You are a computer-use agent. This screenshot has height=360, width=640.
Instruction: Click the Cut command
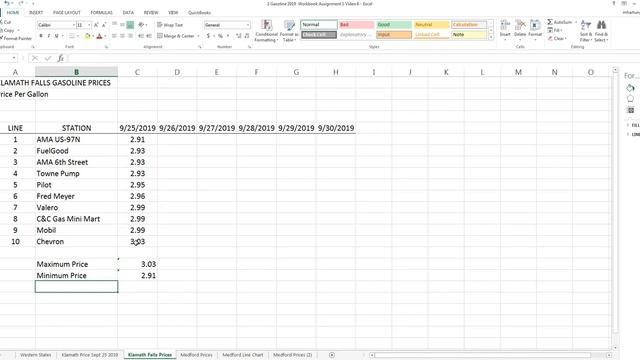(6, 22)
